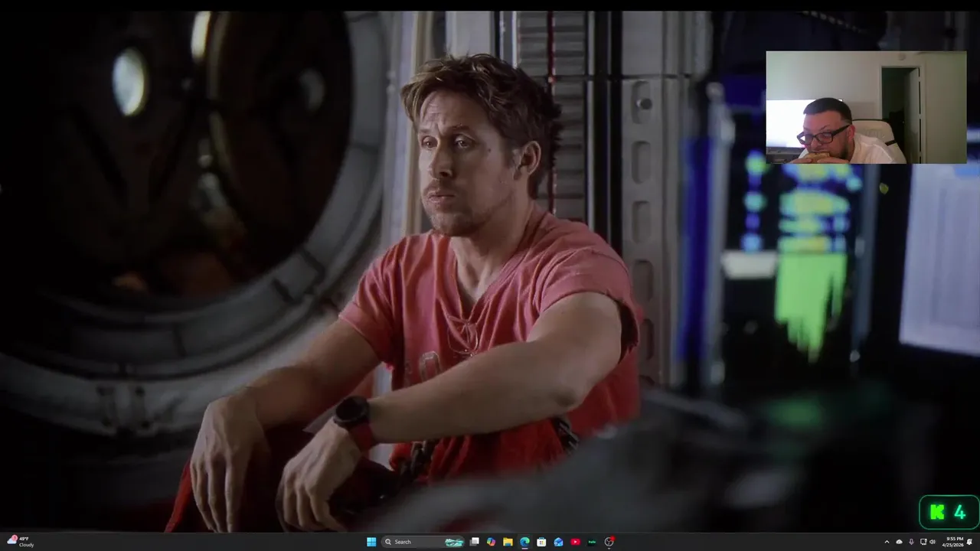Launch Copilot from the taskbar

(491, 542)
